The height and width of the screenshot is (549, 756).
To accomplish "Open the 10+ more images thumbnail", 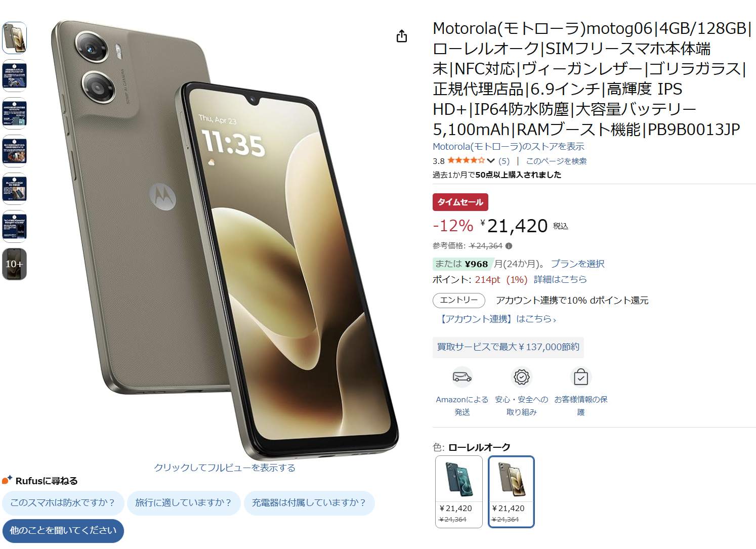I will 14,264.
